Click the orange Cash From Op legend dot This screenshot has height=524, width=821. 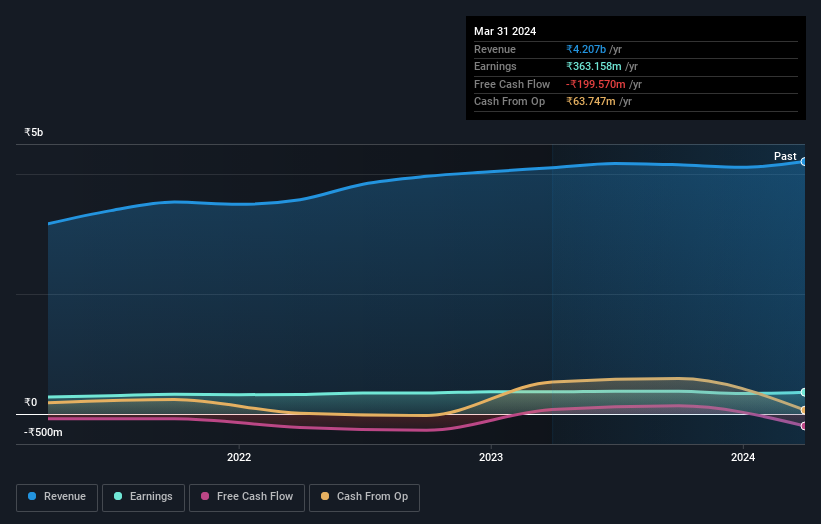pyautogui.click(x=325, y=496)
